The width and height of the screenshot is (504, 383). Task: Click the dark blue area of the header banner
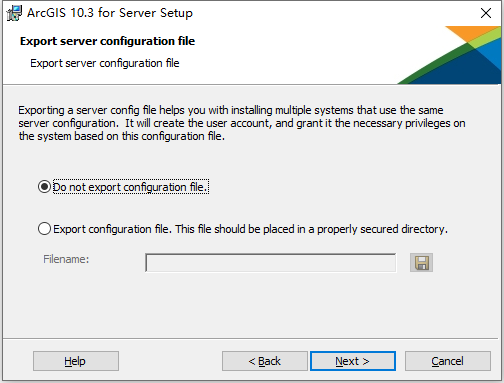(x=467, y=72)
